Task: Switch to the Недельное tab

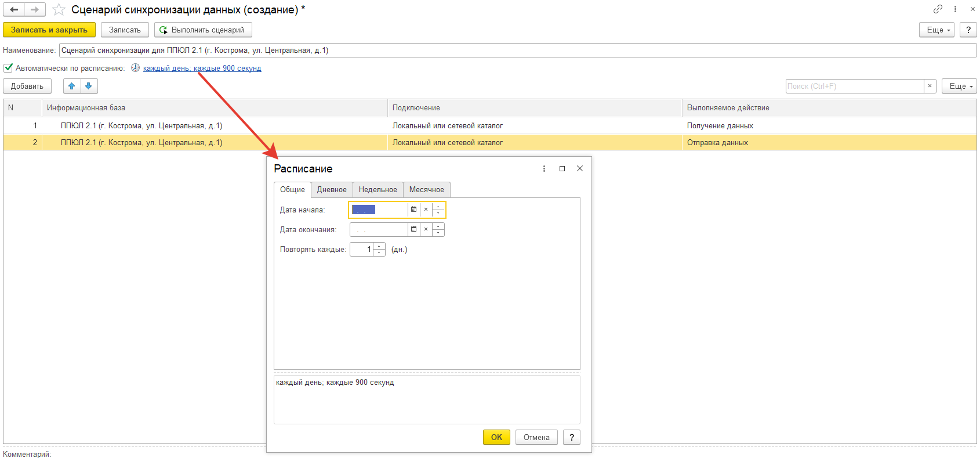Action: 378,189
